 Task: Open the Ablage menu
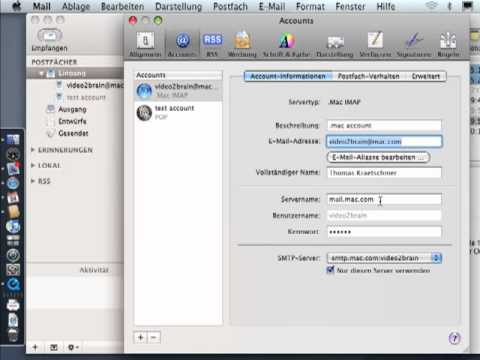point(76,6)
